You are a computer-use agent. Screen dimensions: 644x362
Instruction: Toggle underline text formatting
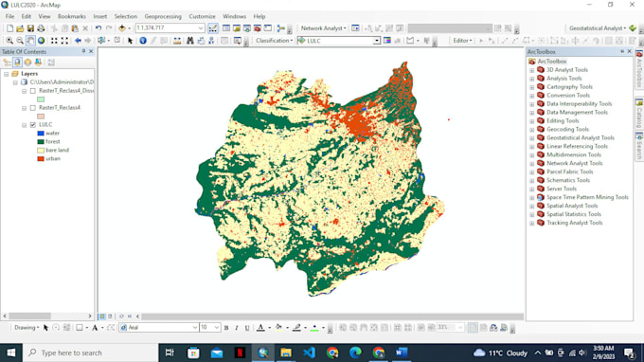(x=247, y=328)
